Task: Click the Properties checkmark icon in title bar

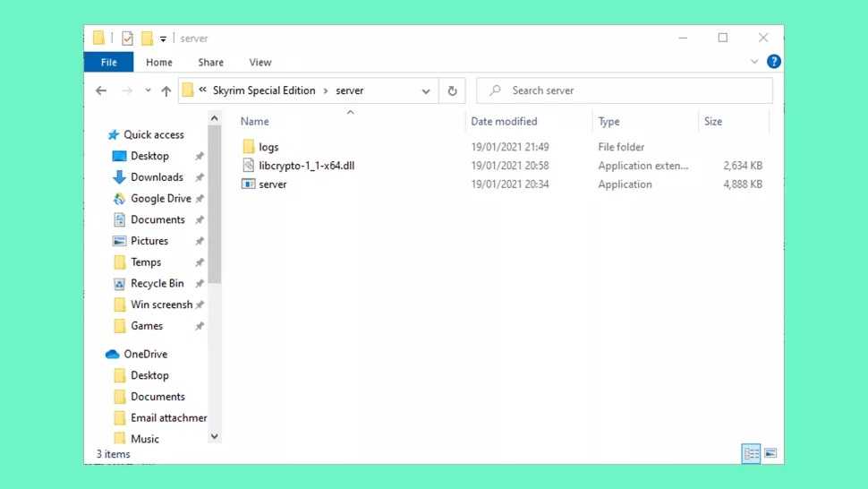Action: click(x=127, y=39)
